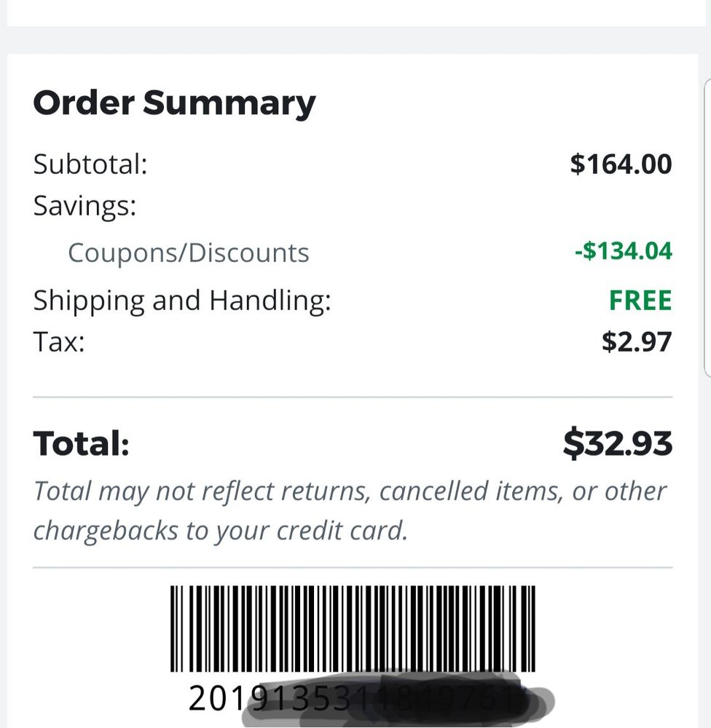Select the -$134.04 discount amount
711x728 pixels.
623,252
